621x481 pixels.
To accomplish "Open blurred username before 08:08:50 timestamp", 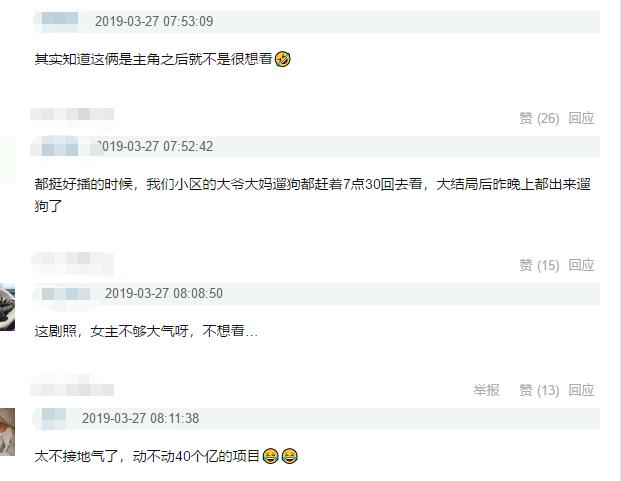I will [66, 294].
